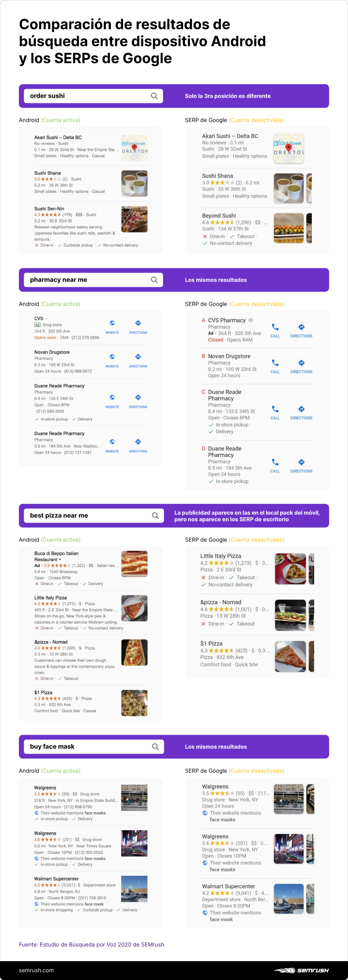Click the 'best pizza near me' search field
The image size is (348, 980).
[x=87, y=516]
